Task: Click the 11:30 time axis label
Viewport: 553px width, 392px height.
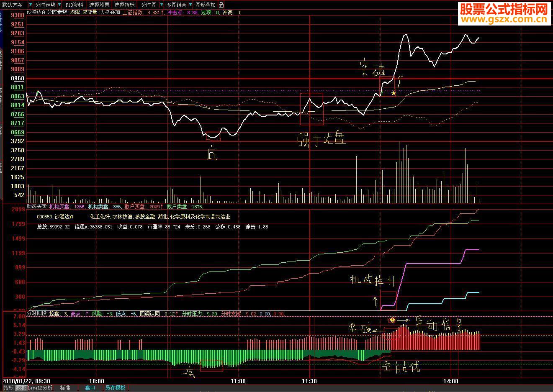Action: coord(309,381)
